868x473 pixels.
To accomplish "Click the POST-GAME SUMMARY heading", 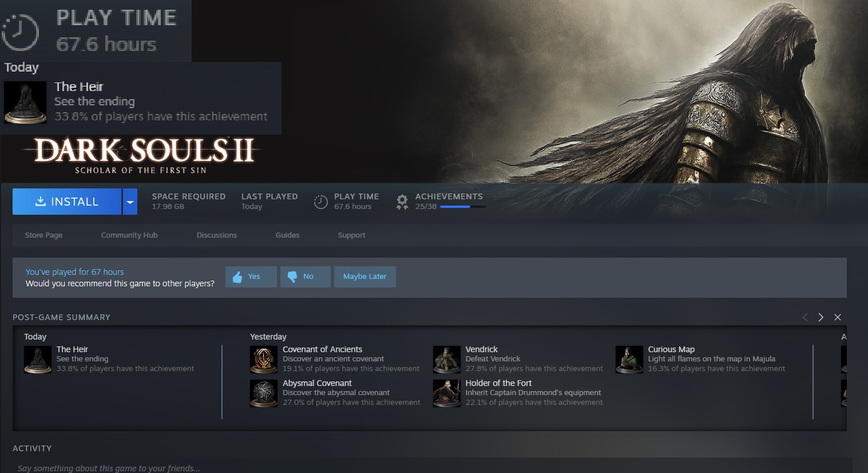I will point(61,317).
